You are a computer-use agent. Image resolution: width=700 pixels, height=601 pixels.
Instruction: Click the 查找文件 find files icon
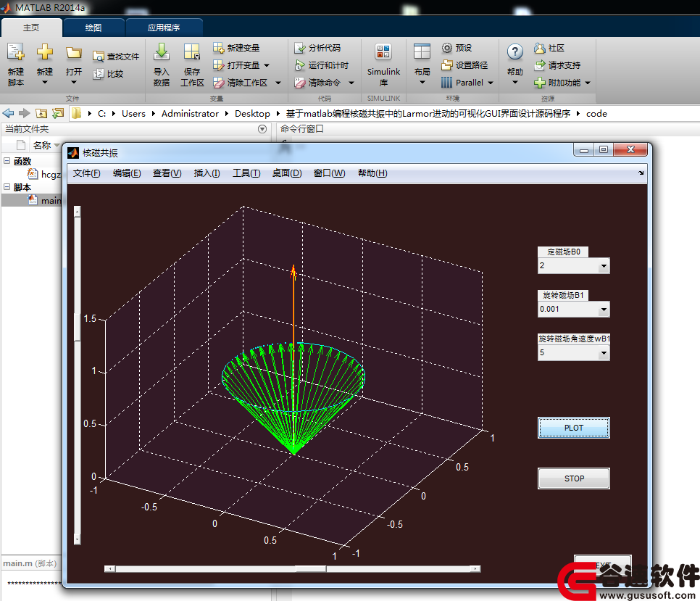pyautogui.click(x=99, y=57)
